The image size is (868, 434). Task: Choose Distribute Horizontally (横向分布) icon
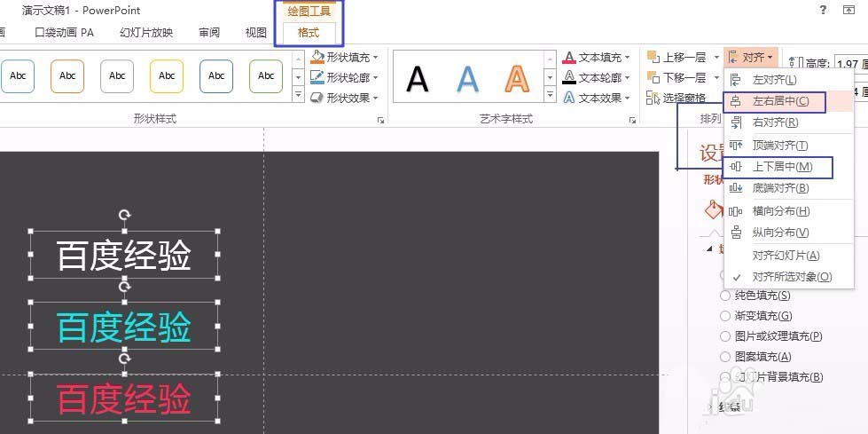click(736, 211)
